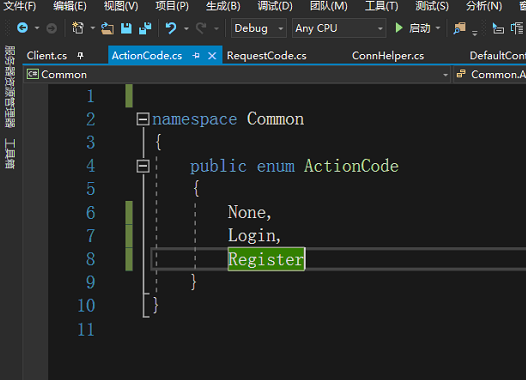Select the ActionCode.cs tab
This screenshot has width=526, height=380.
(147, 56)
